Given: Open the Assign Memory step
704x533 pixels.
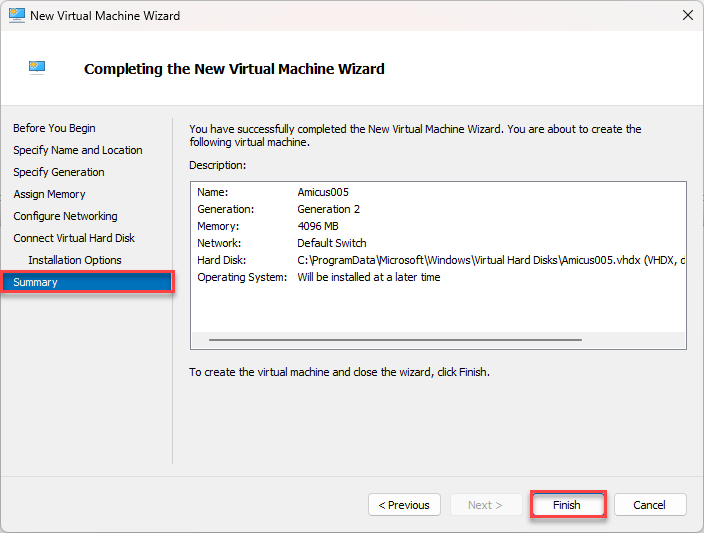Looking at the screenshot, I should click(49, 194).
